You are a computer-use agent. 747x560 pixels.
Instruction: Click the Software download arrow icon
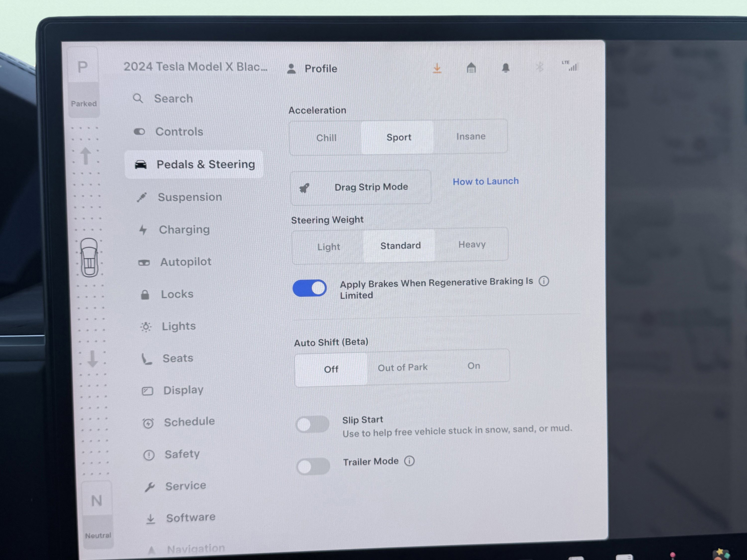151,519
